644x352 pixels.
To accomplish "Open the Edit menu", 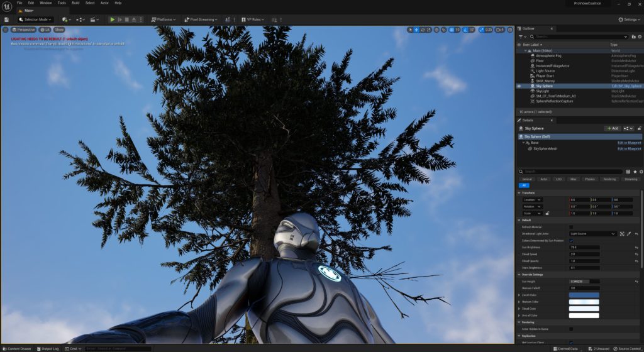I will (x=31, y=3).
